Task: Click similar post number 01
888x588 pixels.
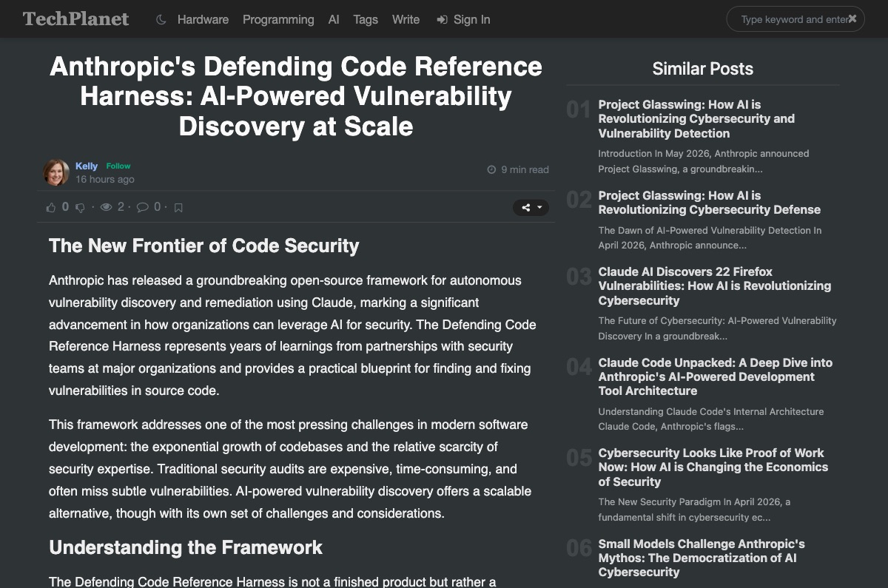Action: [579, 110]
